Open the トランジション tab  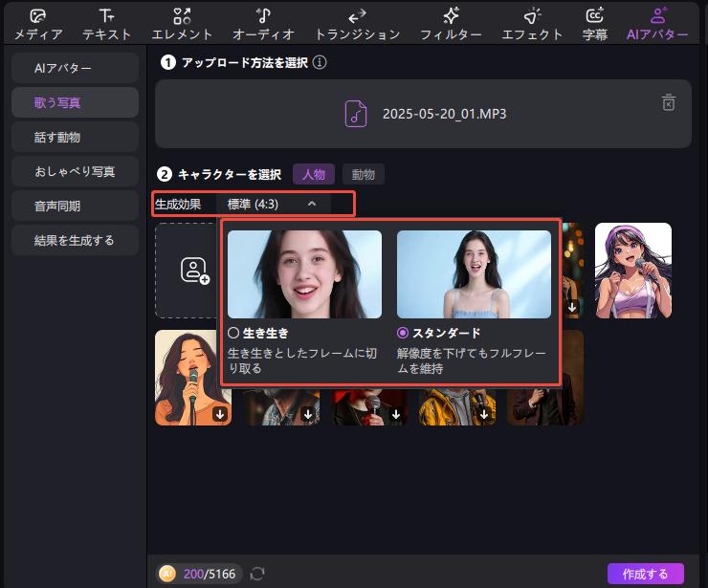357,24
